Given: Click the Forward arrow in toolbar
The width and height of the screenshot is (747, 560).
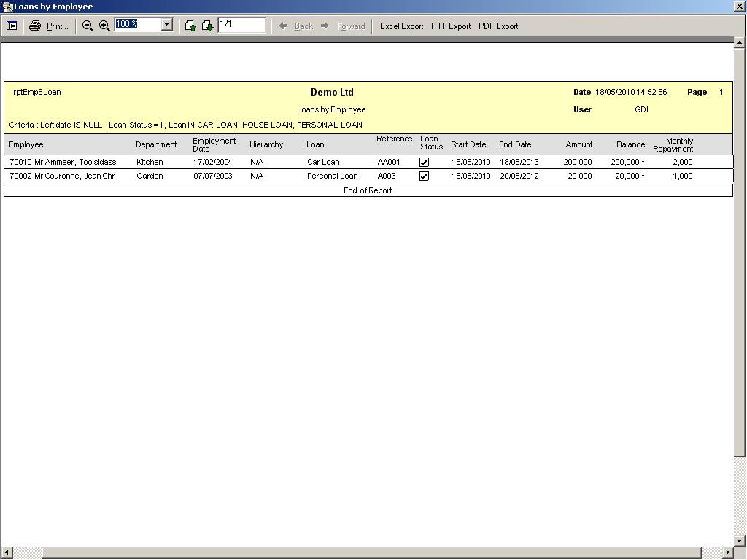Looking at the screenshot, I should (x=325, y=26).
